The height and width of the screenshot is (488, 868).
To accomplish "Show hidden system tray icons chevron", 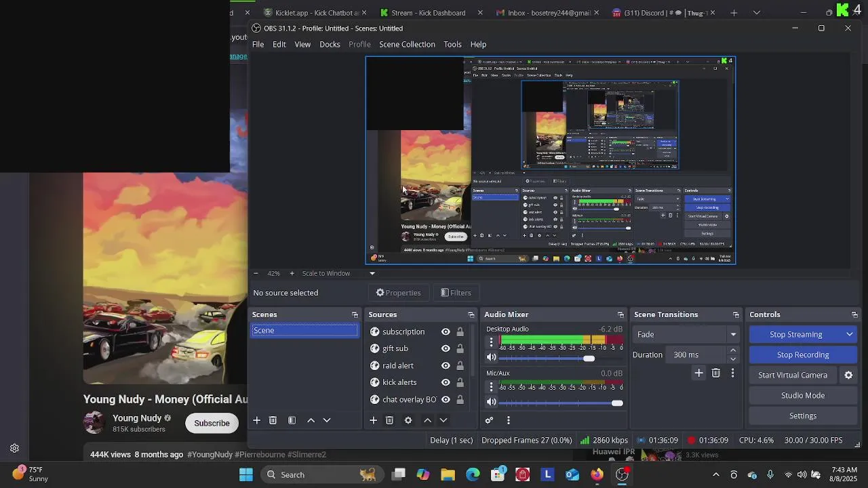I will pyautogui.click(x=715, y=474).
